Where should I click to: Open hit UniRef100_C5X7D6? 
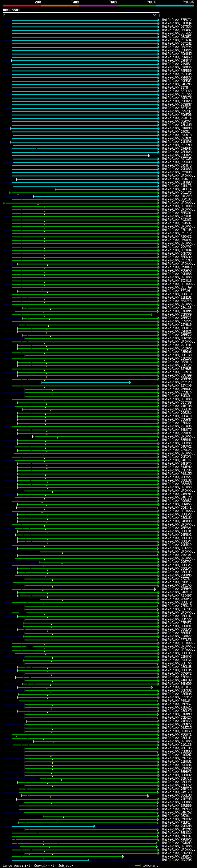176,860
